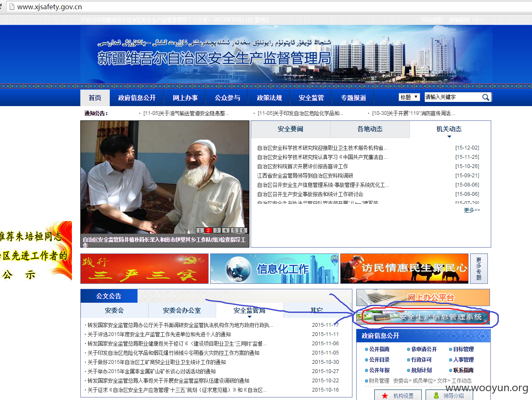Select slideshow image number 6
This screenshot has width=532, height=400.
(243, 230)
